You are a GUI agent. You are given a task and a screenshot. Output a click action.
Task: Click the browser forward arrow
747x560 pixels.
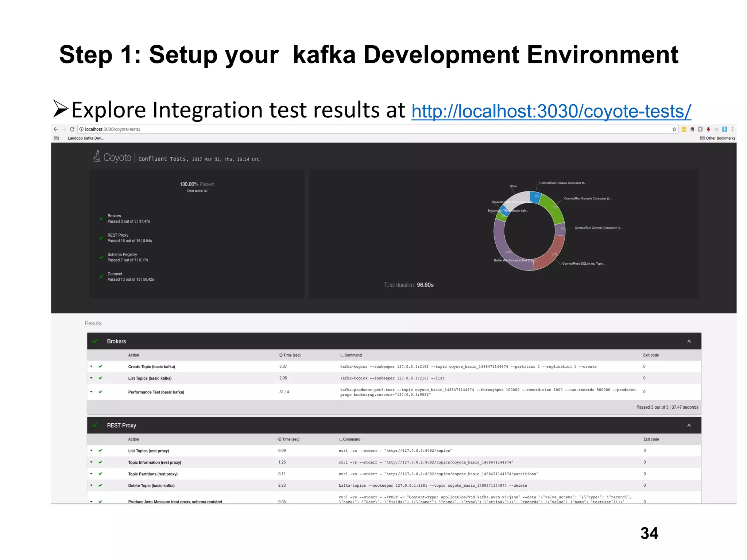pyautogui.click(x=64, y=129)
